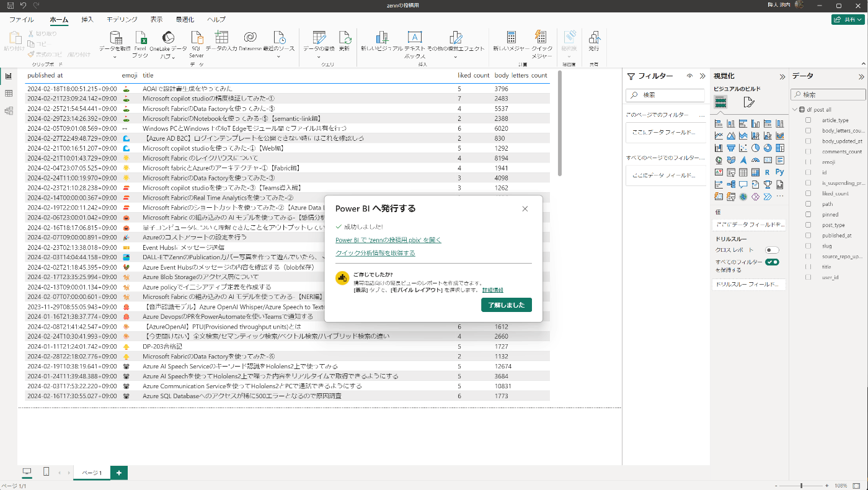Screen dimensions: 868x490
Task: Select the Python visual (Py) icon
Action: [779, 172]
